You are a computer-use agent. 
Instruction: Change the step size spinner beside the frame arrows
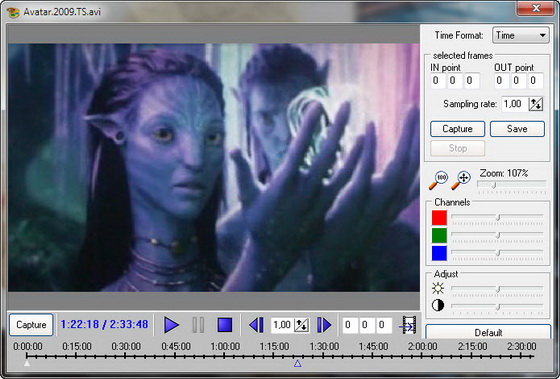point(301,325)
